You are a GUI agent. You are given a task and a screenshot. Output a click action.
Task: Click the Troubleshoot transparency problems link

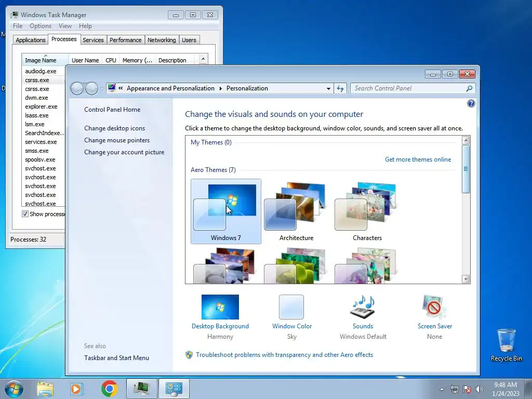(284, 355)
